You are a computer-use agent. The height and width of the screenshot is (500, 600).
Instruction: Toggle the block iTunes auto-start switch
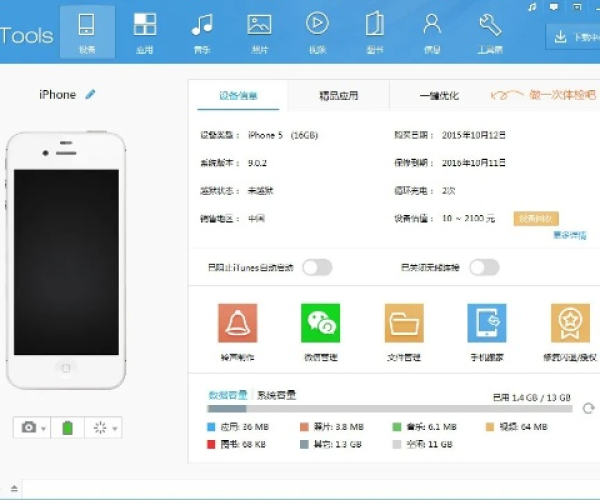point(317,267)
